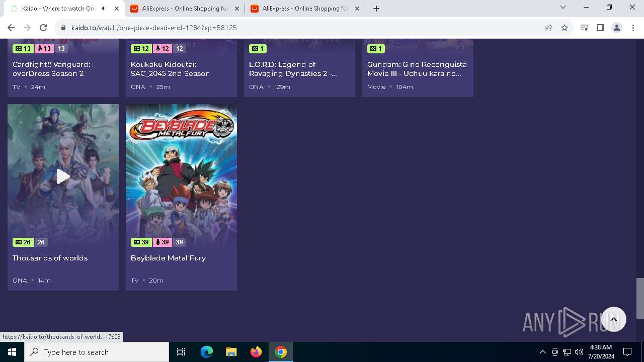Reload the Kaido page

click(x=43, y=28)
